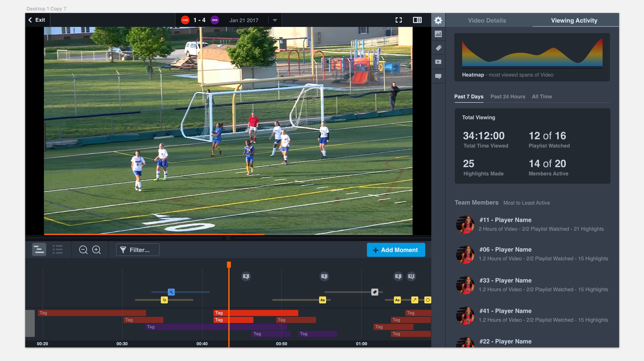
Task: Click avatar of player #11
Action: point(465,225)
